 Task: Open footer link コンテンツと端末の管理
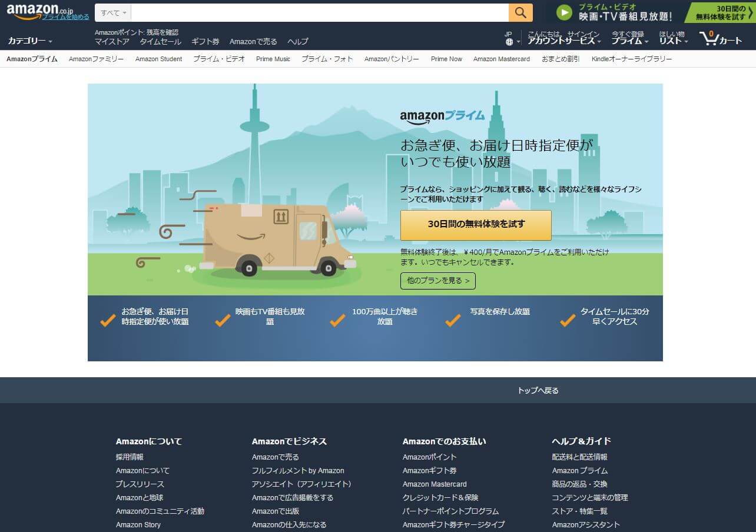point(590,497)
